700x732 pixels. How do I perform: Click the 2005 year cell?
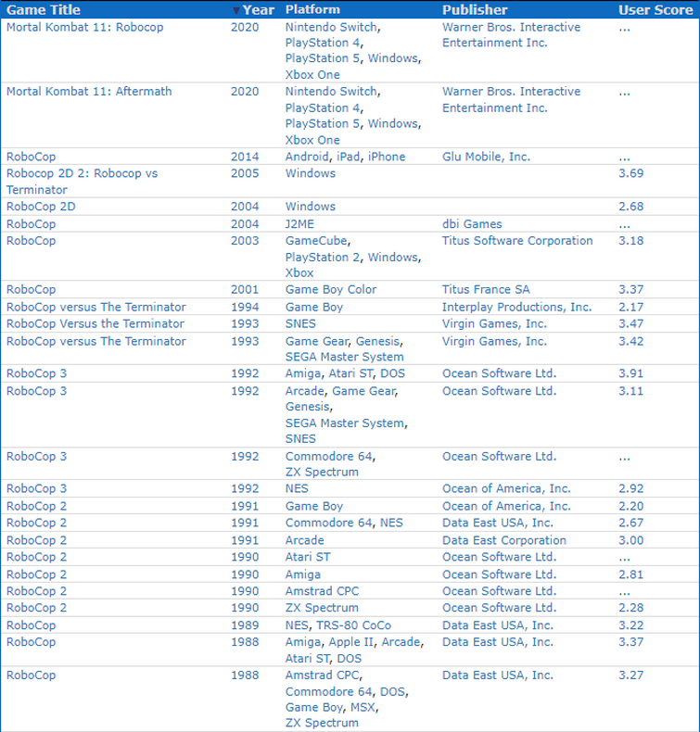pos(245,173)
